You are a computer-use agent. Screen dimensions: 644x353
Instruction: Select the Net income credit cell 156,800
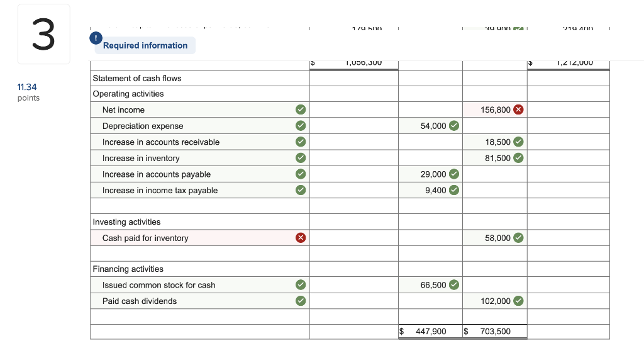(495, 109)
